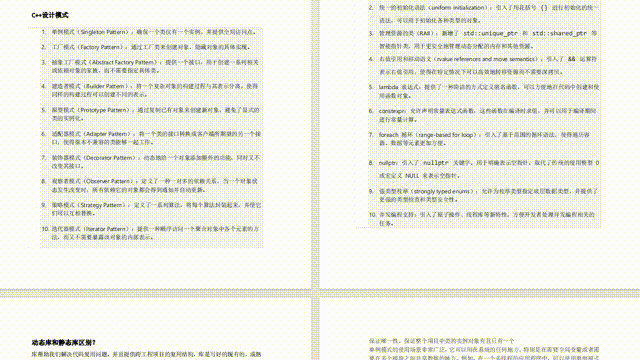The height and width of the screenshot is (360, 640).
Task: Click the Abstract Factory Pattern entry
Action: [x=150, y=66]
